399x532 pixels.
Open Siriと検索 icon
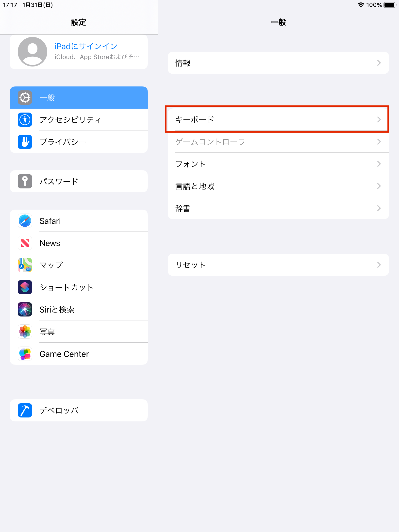25,309
